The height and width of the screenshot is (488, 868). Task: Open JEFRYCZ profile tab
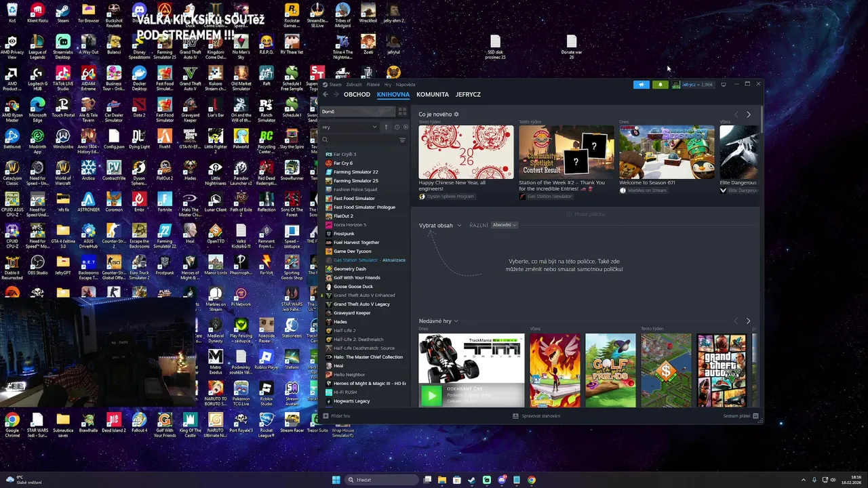coord(468,95)
